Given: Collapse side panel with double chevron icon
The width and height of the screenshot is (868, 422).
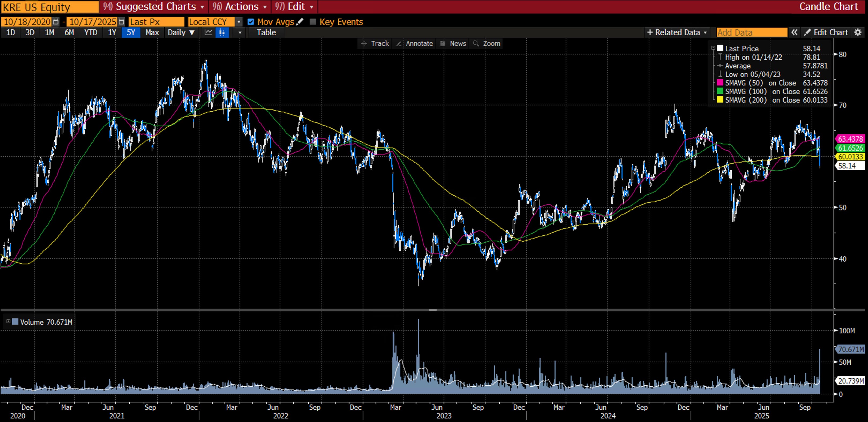Looking at the screenshot, I should (794, 32).
